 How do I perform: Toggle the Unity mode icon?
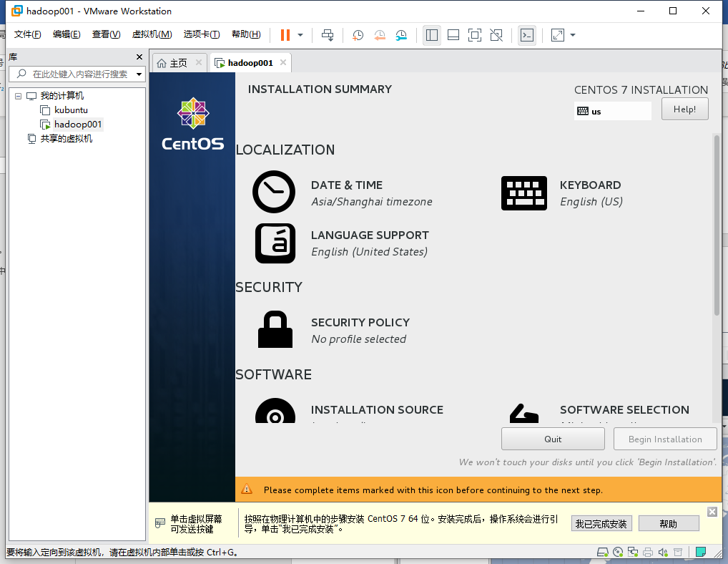tap(496, 35)
